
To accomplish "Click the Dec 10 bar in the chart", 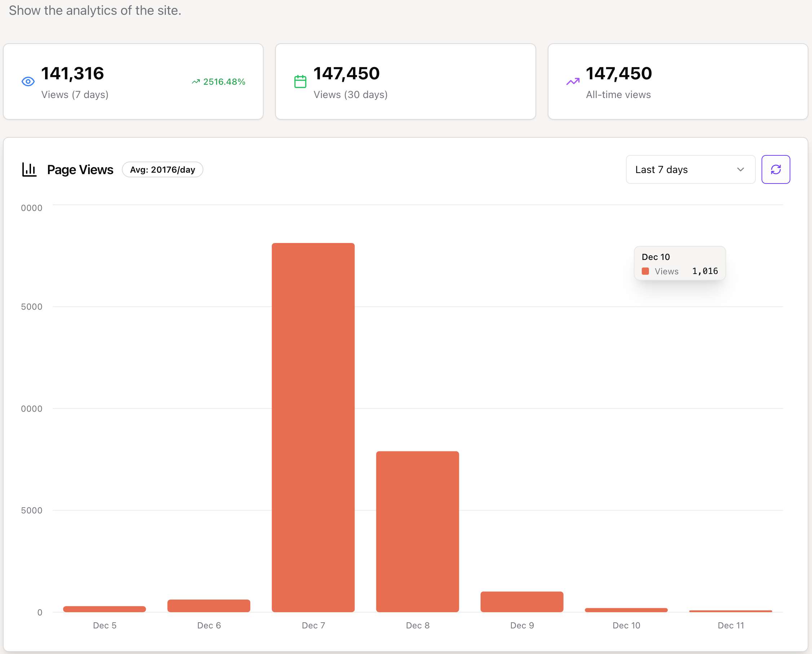I will (626, 610).
